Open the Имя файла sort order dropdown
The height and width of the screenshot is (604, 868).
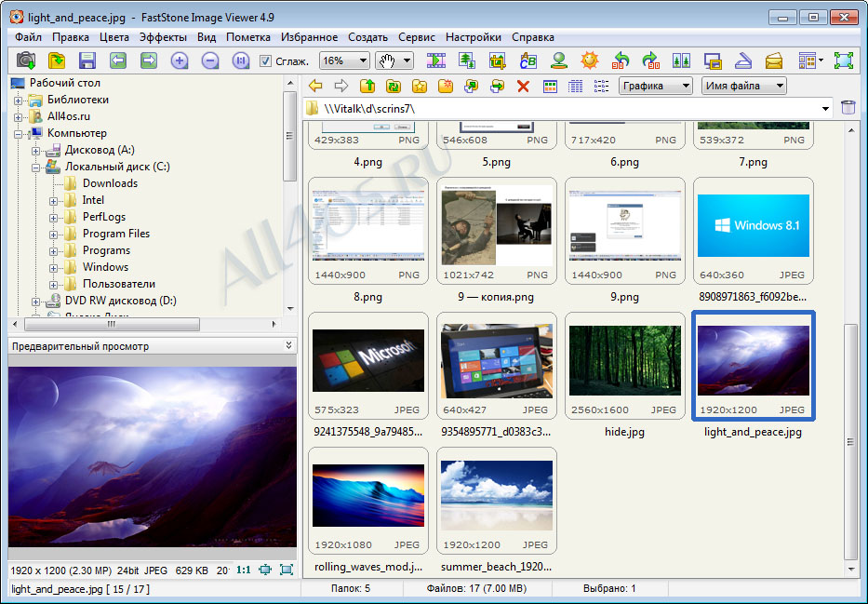(744, 86)
